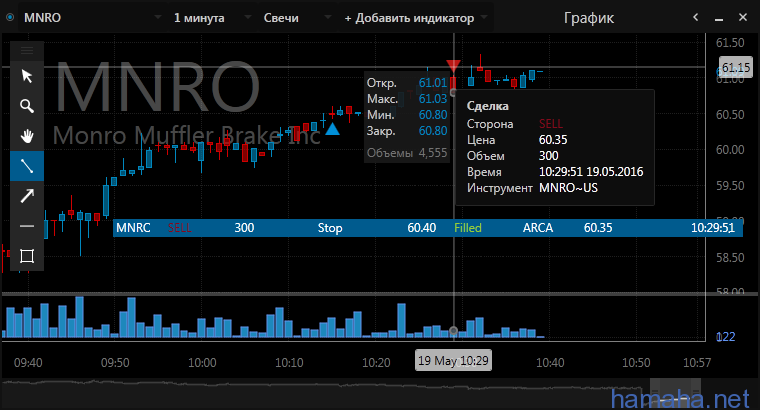The image size is (760, 410).
Task: Click the 'Сделка' tooltip heading
Action: 488,106
